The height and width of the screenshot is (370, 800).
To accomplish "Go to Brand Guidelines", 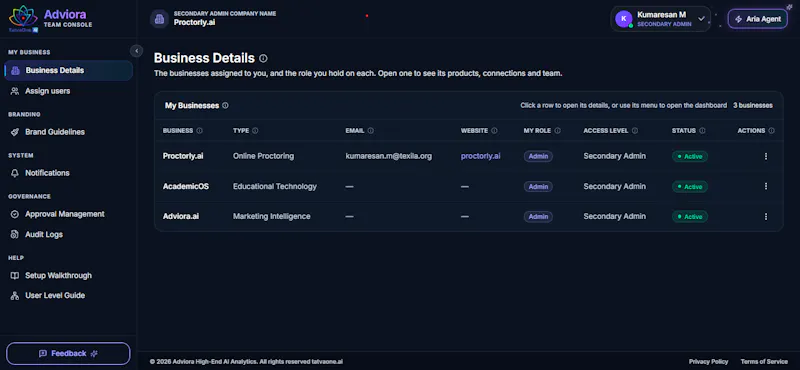I will (68, 132).
